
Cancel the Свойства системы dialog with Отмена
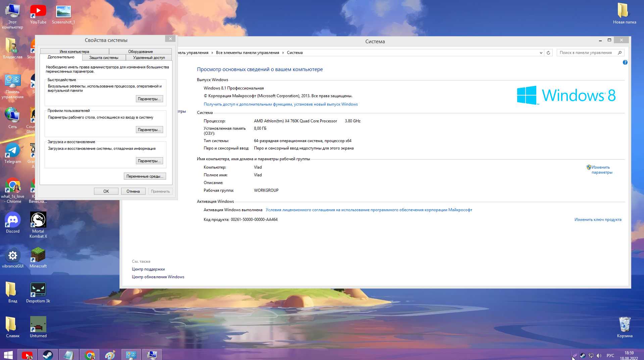click(133, 191)
